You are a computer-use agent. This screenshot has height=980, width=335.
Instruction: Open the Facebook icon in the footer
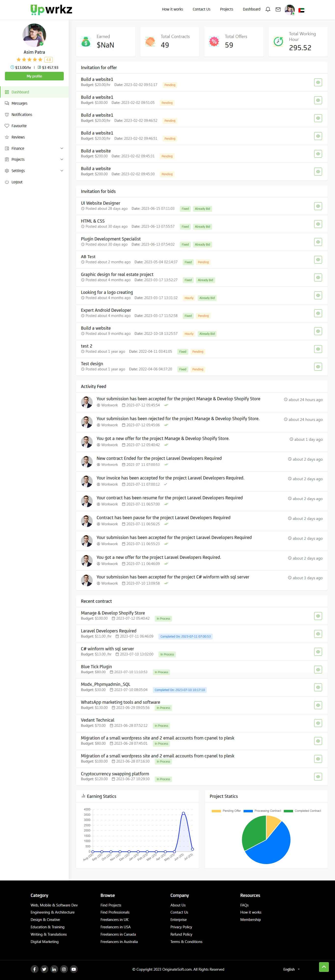coord(34,969)
